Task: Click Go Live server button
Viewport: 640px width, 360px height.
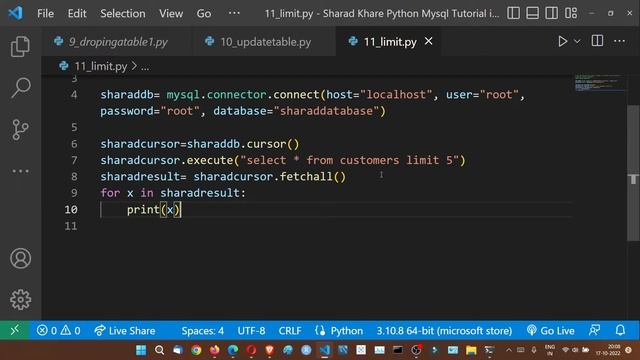Action: pos(550,331)
